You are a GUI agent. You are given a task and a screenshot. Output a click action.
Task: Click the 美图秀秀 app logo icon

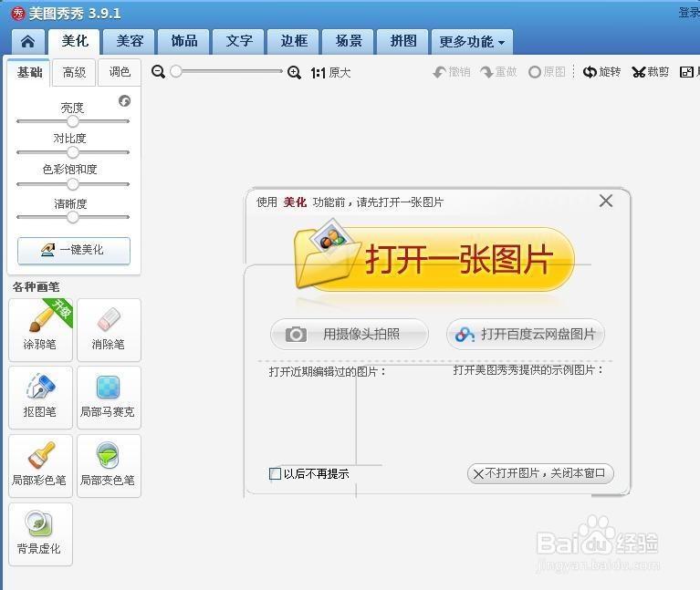pyautogui.click(x=18, y=14)
